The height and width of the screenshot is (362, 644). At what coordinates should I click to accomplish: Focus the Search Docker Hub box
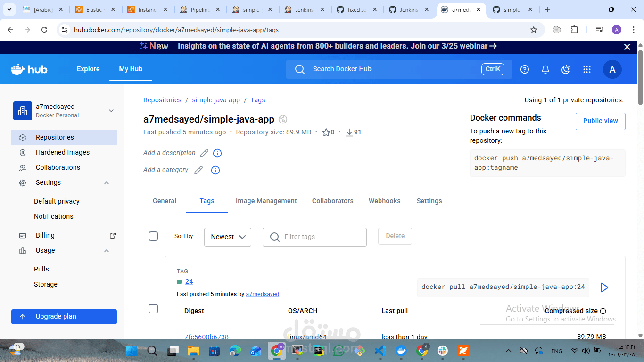pyautogui.click(x=399, y=69)
